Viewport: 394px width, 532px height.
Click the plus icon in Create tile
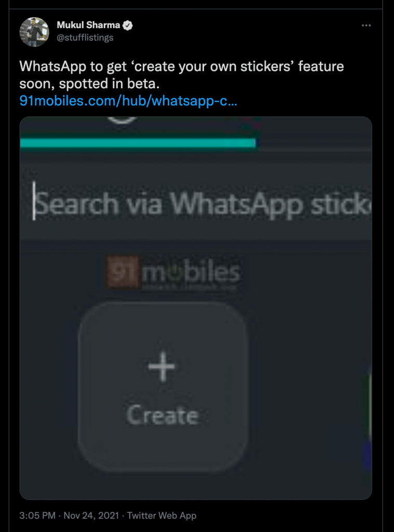(162, 366)
